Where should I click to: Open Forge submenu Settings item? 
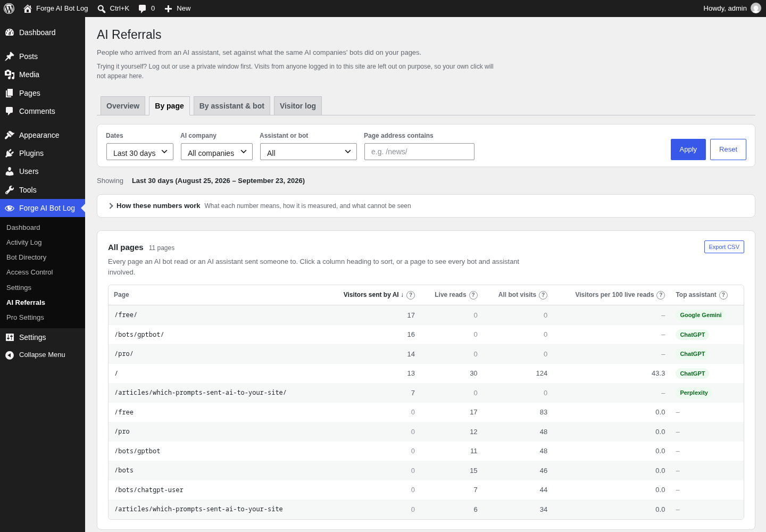click(19, 288)
